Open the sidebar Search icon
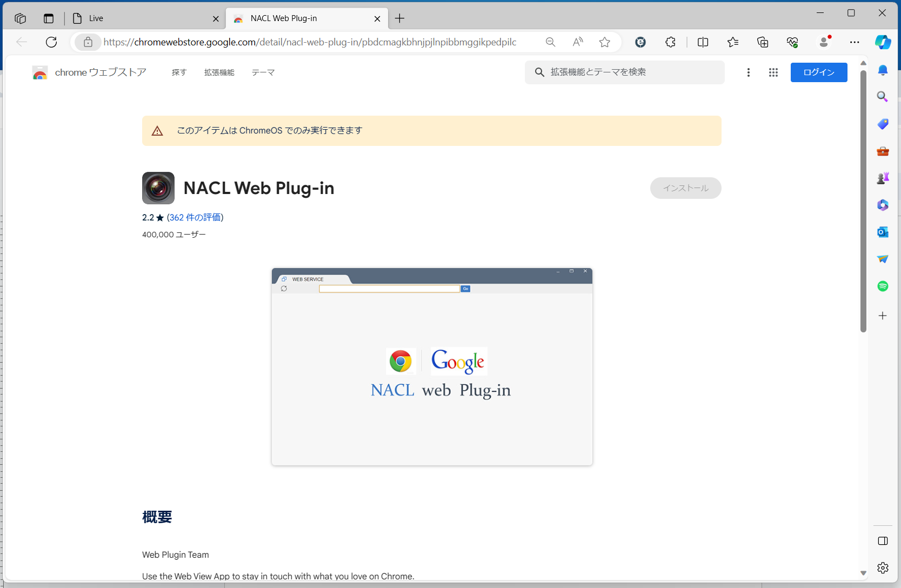This screenshot has width=901, height=588. pyautogui.click(x=883, y=97)
